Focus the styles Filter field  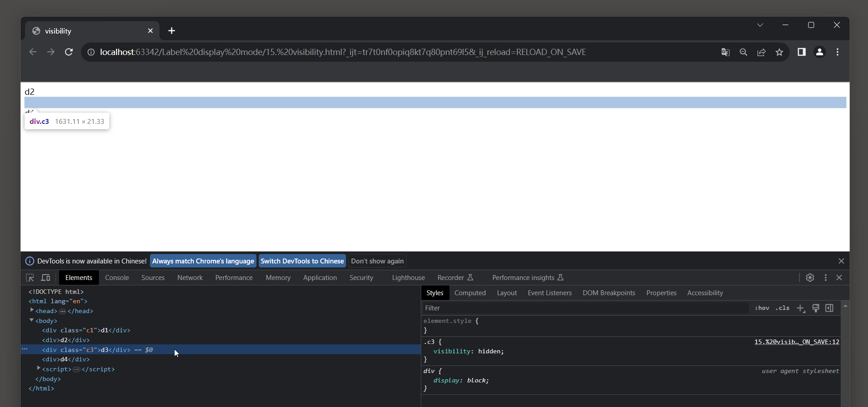coord(586,308)
